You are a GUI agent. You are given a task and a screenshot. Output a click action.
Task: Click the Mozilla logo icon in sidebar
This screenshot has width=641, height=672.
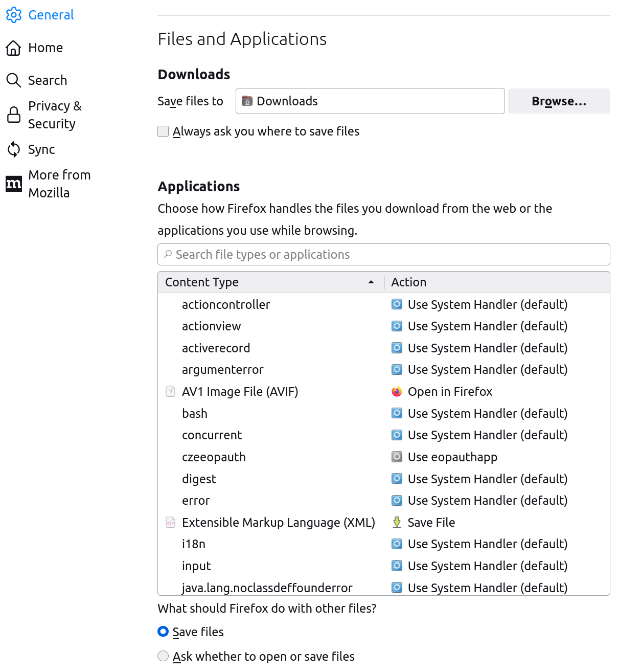click(14, 184)
